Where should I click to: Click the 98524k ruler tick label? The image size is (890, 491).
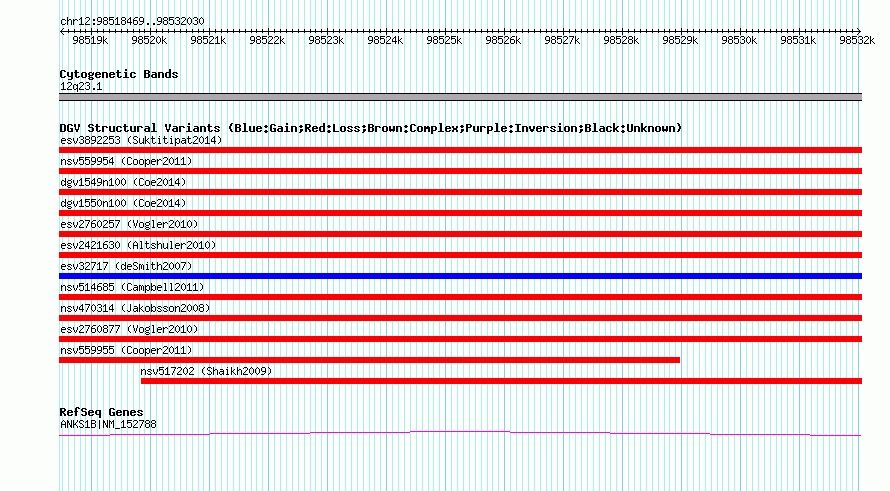pos(385,40)
